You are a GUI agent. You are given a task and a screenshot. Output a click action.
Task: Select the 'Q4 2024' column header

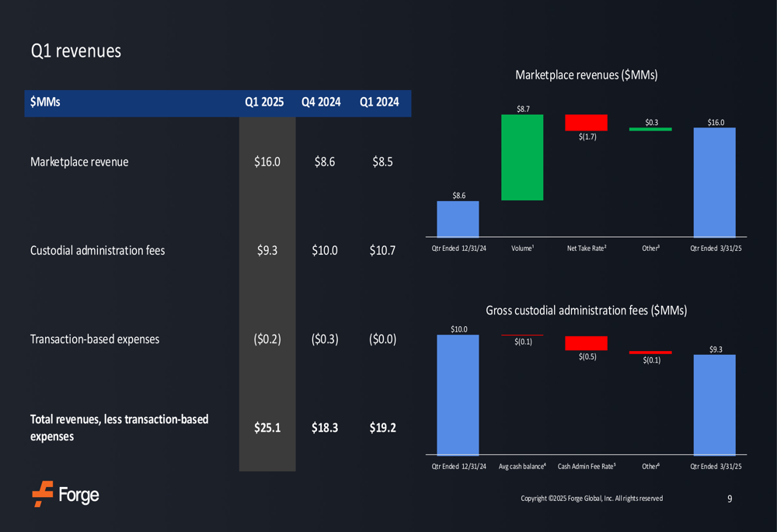tap(321, 102)
